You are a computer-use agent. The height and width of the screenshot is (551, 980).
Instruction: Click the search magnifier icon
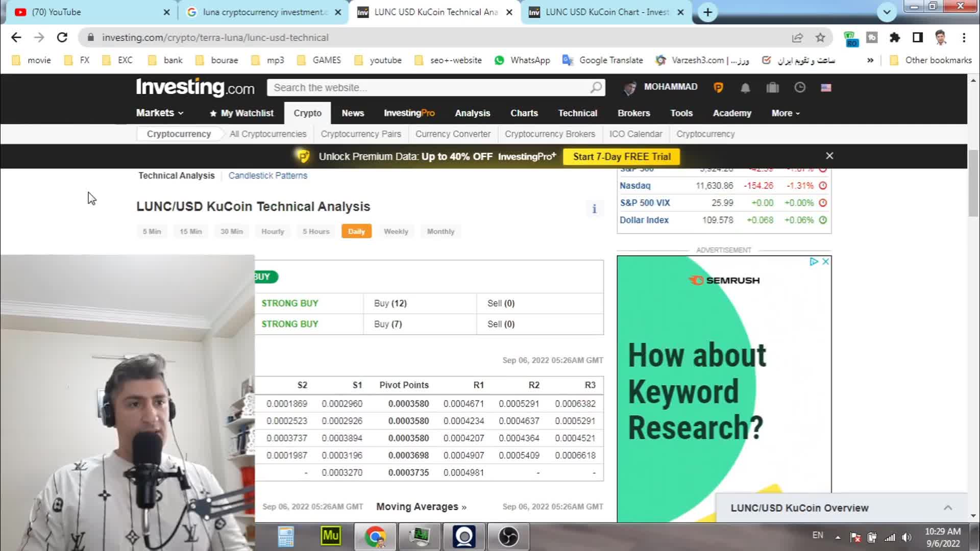pyautogui.click(x=596, y=88)
